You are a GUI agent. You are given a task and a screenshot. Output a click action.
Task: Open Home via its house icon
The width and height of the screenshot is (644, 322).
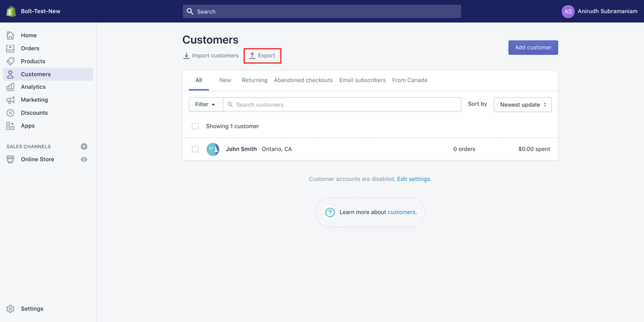(x=10, y=35)
